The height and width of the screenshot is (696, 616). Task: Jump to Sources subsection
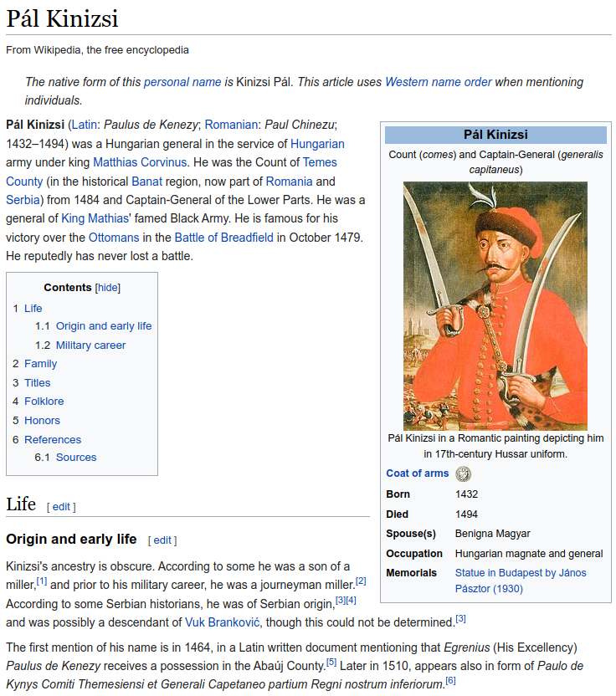click(76, 458)
